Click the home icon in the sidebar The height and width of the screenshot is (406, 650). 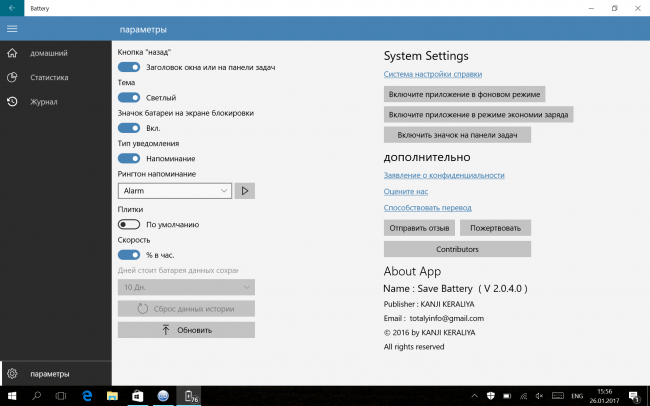(12, 53)
